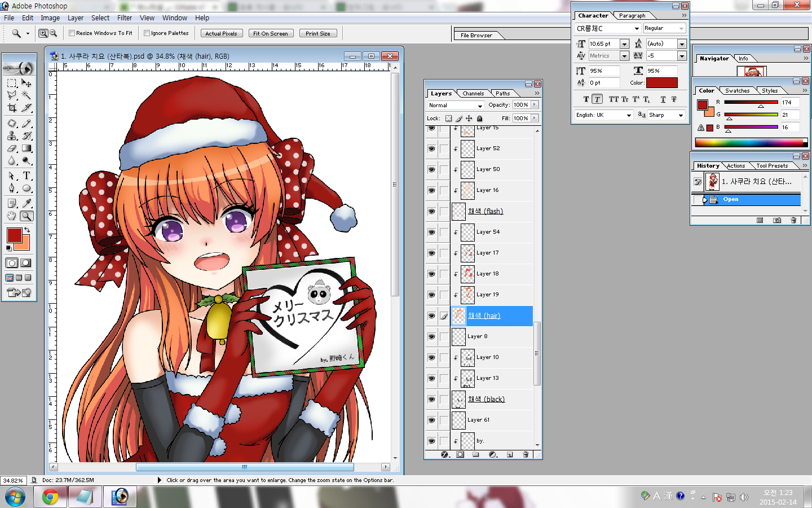Expand the font size dropdown arrow

coord(624,44)
